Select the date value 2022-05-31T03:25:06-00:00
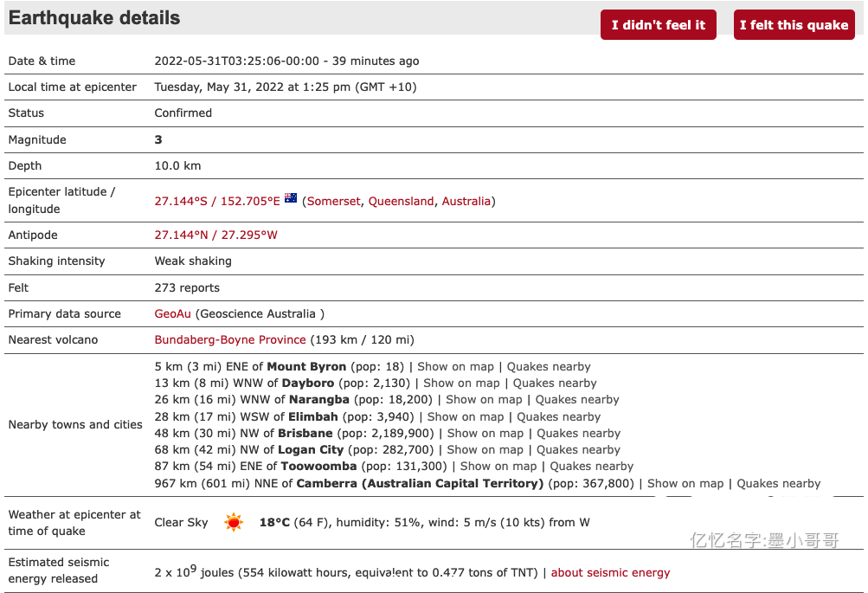The height and width of the screenshot is (593, 868). coord(237,61)
